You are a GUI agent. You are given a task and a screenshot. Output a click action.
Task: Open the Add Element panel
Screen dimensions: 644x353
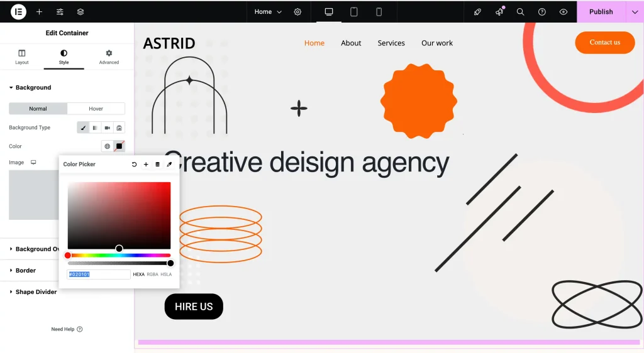[x=39, y=12]
